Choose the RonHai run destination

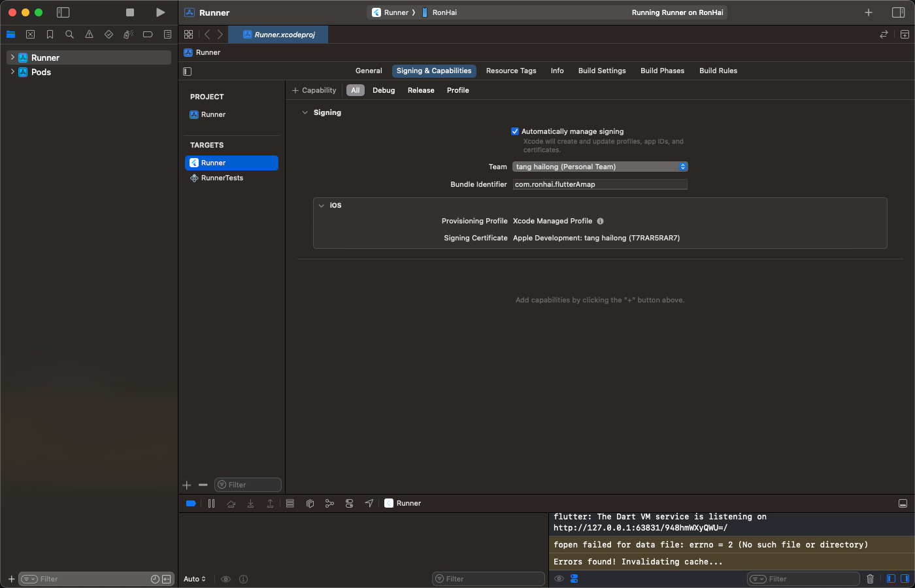pyautogui.click(x=439, y=12)
